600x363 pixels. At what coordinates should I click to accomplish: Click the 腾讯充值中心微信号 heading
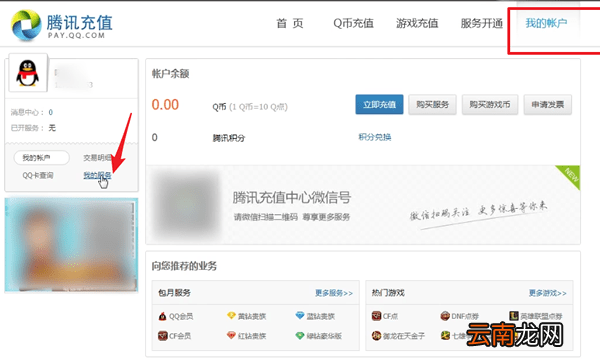pos(292,198)
